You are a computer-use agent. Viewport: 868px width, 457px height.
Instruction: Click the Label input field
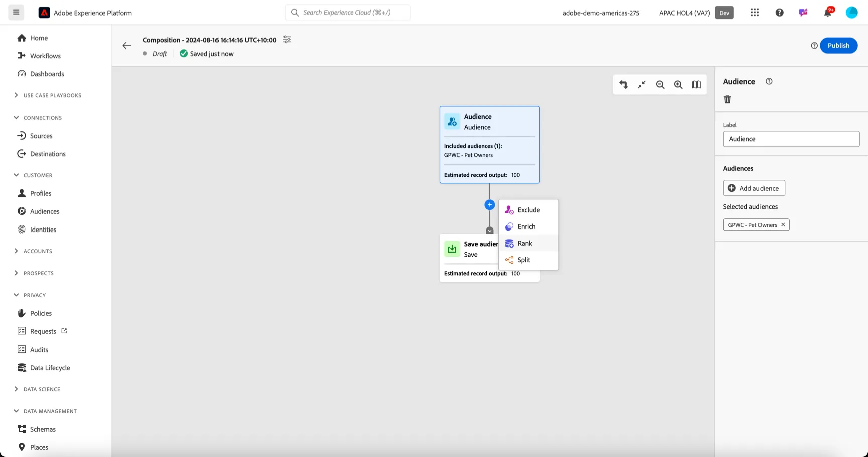click(791, 139)
